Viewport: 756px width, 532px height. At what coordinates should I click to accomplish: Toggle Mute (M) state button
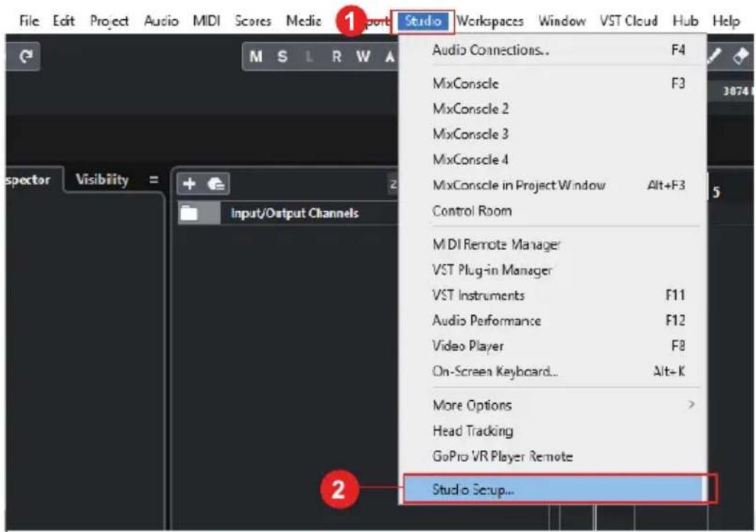pyautogui.click(x=256, y=57)
